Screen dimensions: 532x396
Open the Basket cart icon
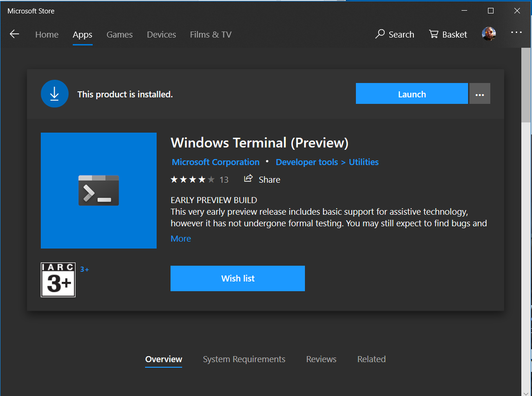point(433,34)
